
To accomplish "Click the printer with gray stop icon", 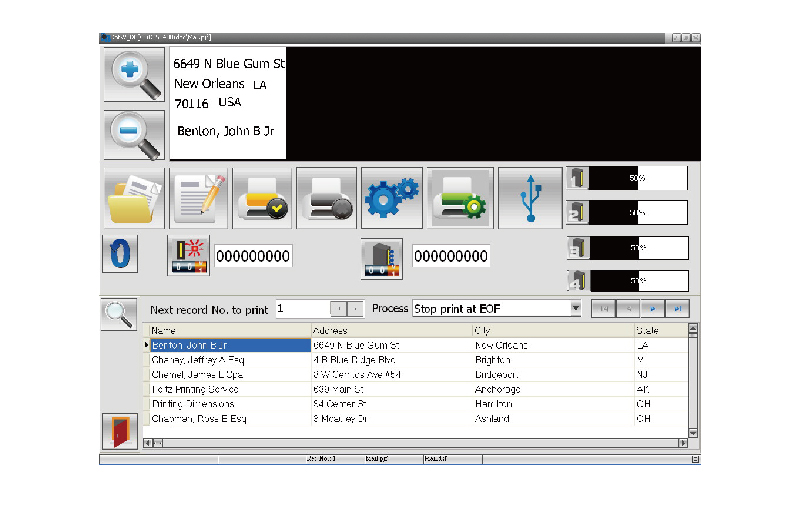I will coord(327,199).
